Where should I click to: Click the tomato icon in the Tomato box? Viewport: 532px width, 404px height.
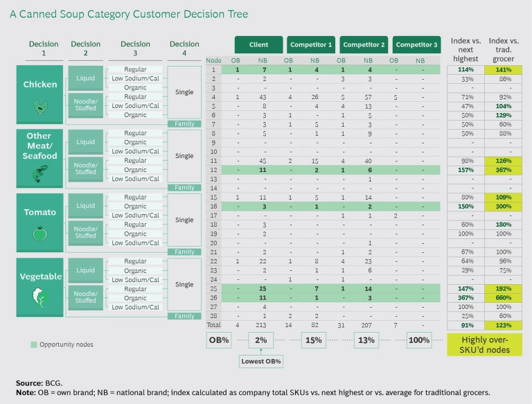40,234
